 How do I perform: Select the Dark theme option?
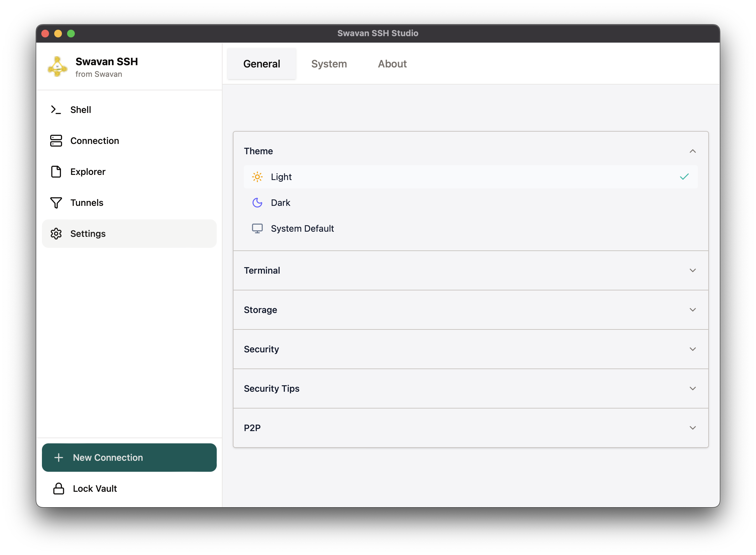click(281, 203)
